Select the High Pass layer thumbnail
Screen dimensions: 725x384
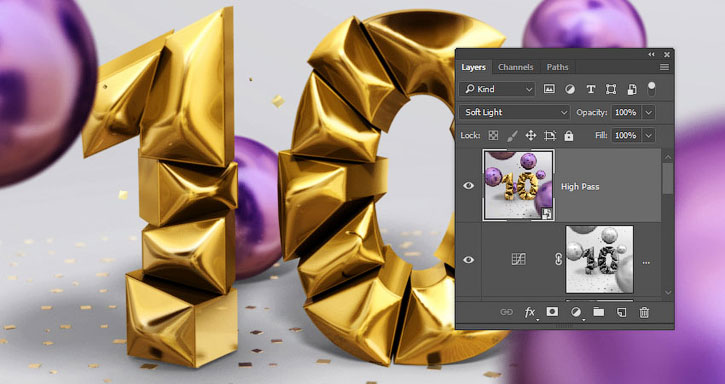click(x=518, y=185)
